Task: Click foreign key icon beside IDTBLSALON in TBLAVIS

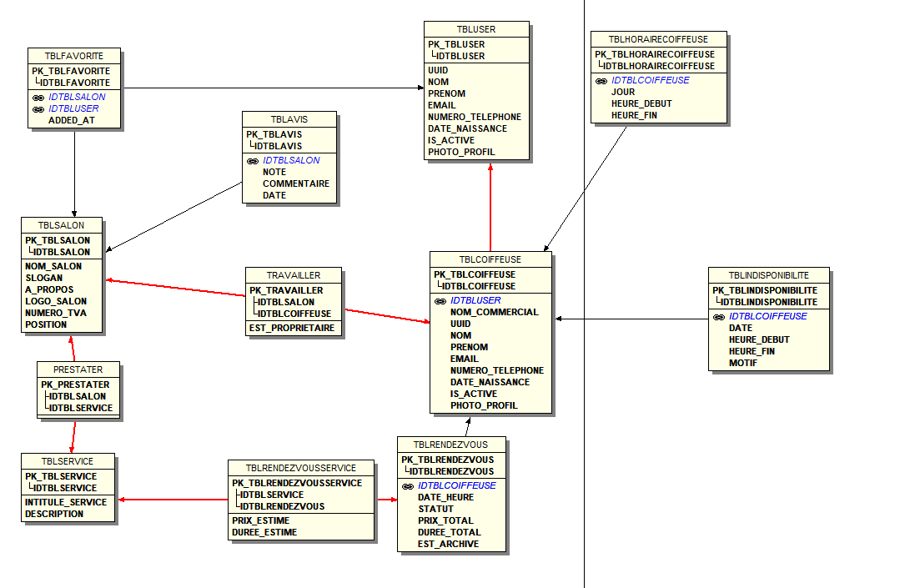Action: click(x=253, y=161)
